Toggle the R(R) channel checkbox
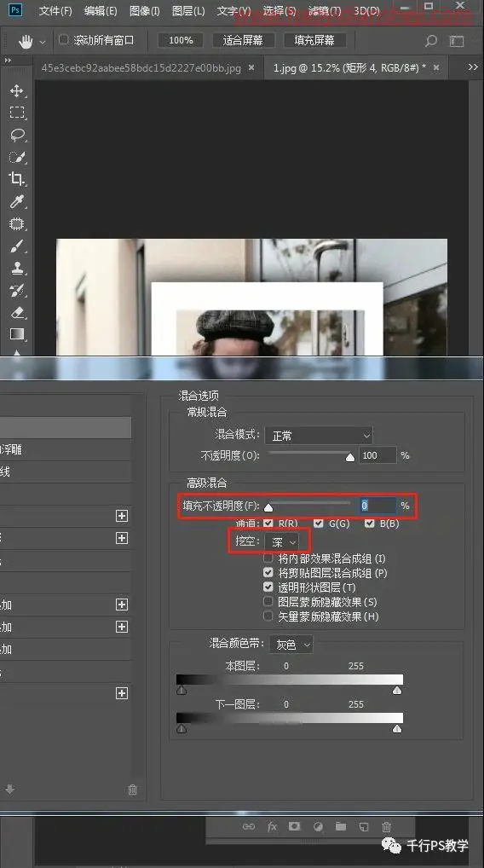This screenshot has height=868, width=484. click(x=268, y=524)
